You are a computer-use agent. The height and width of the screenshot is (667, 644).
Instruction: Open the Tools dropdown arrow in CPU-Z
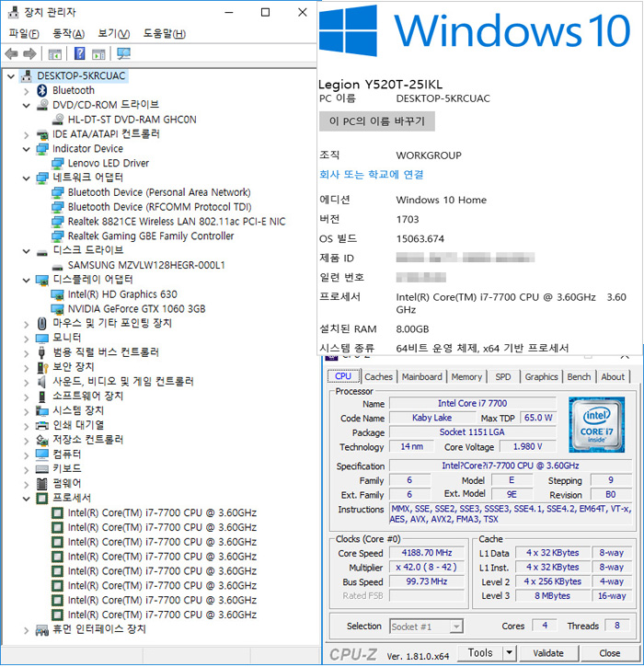[x=509, y=652]
